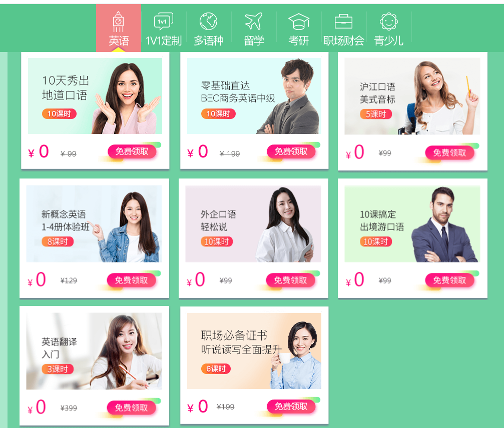The height and width of the screenshot is (428, 504).
Task: Select the 英语翻译入门 course thumbnail
Action: [x=94, y=351]
